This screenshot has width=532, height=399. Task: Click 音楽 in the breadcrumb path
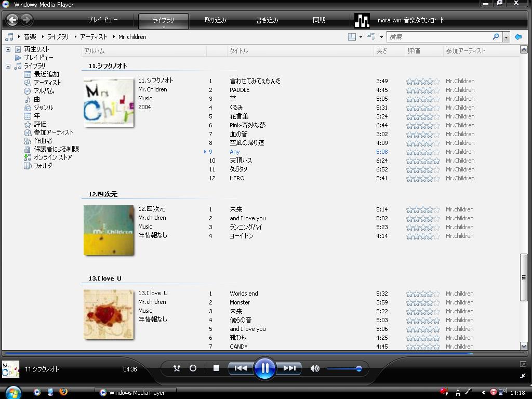30,37
